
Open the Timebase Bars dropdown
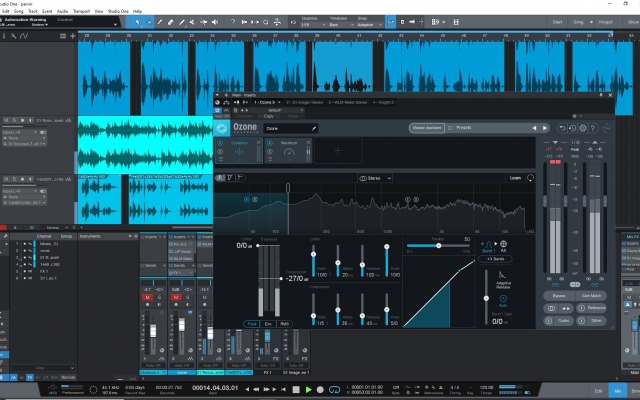(x=341, y=25)
